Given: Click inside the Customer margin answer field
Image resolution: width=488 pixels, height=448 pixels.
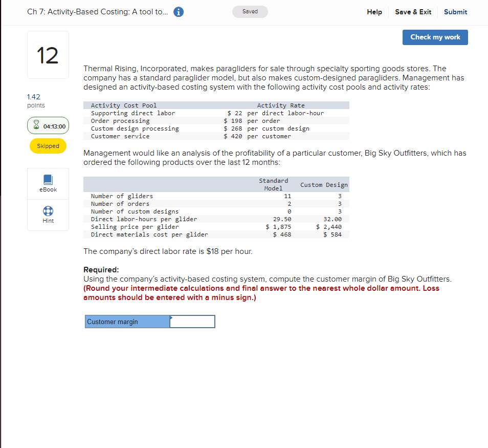Looking at the screenshot, I should (x=192, y=321).
